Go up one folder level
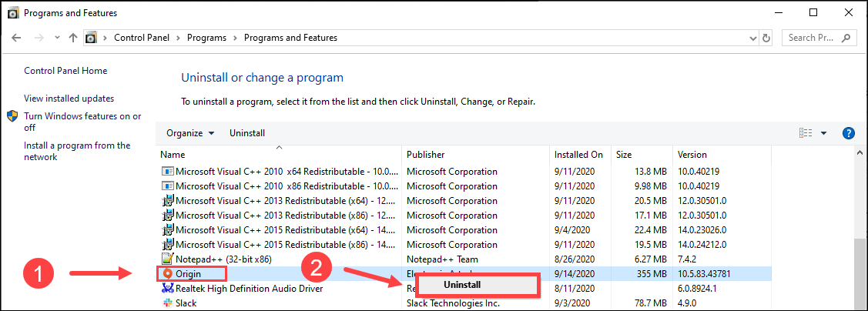Viewport: 868px width, 311px height. pyautogui.click(x=72, y=38)
